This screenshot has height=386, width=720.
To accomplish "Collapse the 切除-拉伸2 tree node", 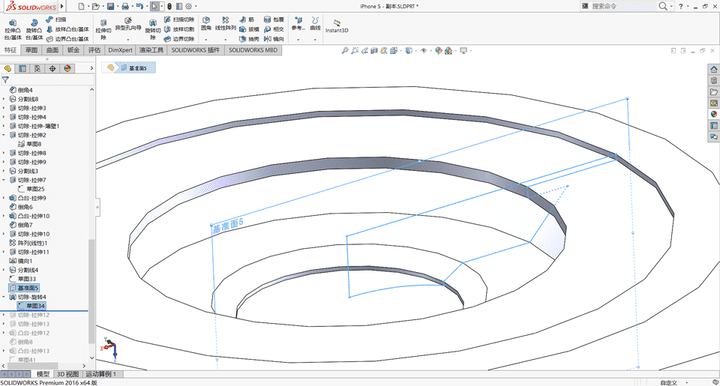I will click(x=4, y=135).
